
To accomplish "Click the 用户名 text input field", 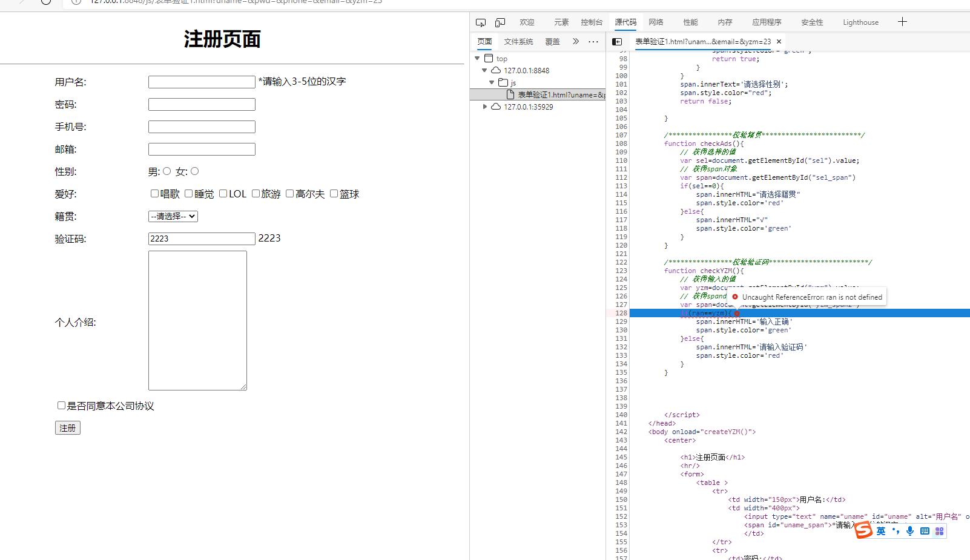I will pos(202,82).
